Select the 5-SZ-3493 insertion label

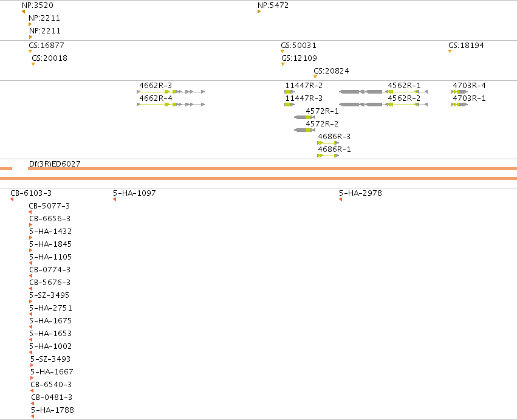[x=50, y=359]
